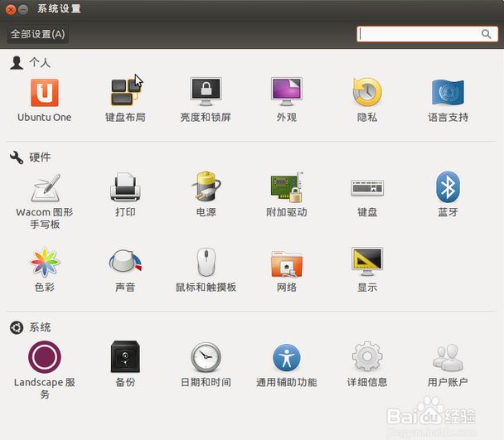Open the Ubuntu One settings icon
504x440 pixels.
click(x=45, y=93)
